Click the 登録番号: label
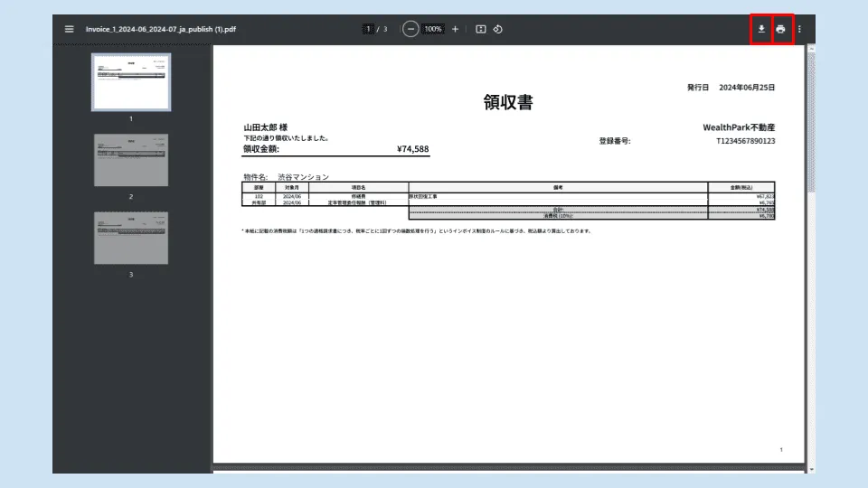Viewport: 868px width, 488px height. (x=615, y=141)
